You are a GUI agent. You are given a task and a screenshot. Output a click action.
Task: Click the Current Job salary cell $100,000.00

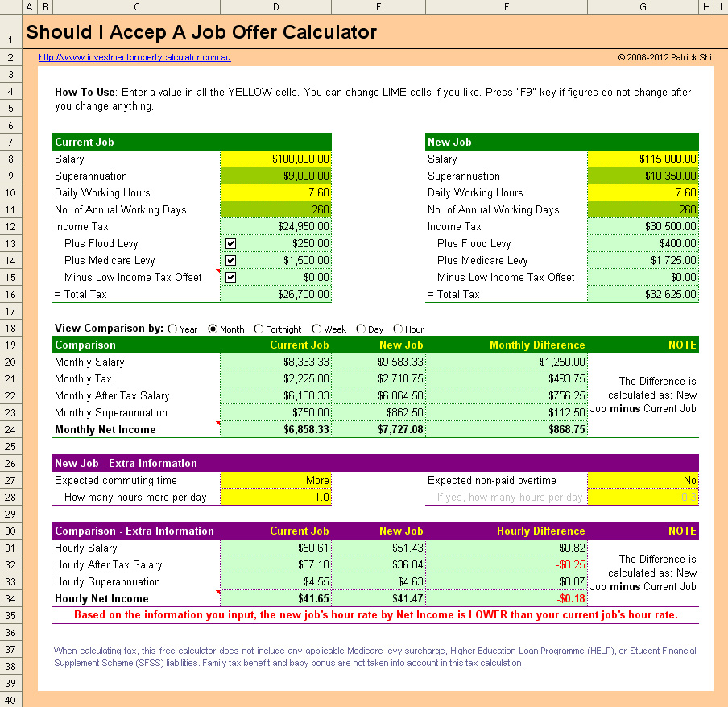coord(275,159)
